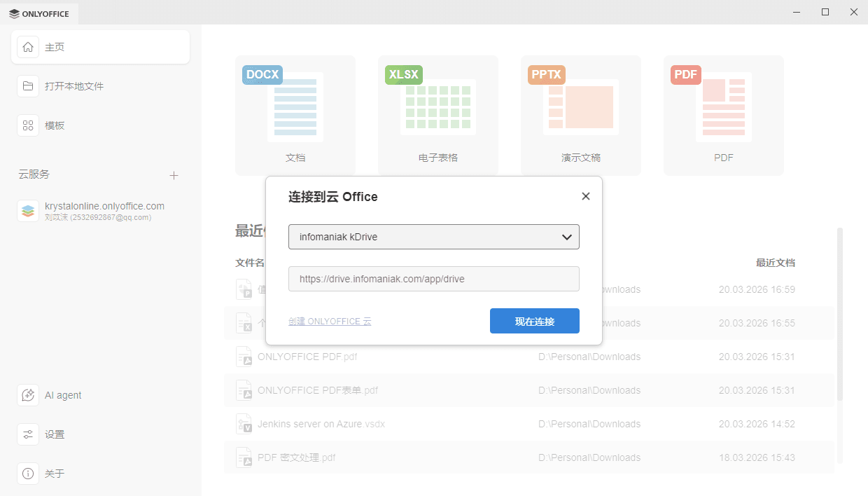The height and width of the screenshot is (496, 868).
Task: Open the 创建 ONLYOFFICE 云 link
Action: coord(330,322)
